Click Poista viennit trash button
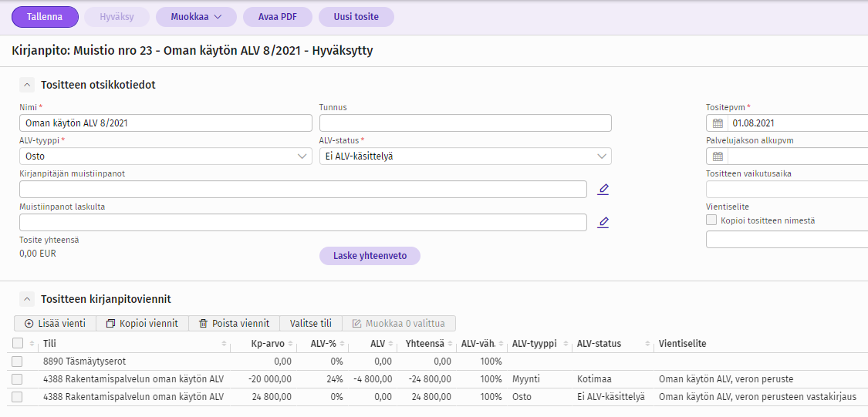Screen dimensions: 868x417 point(234,324)
